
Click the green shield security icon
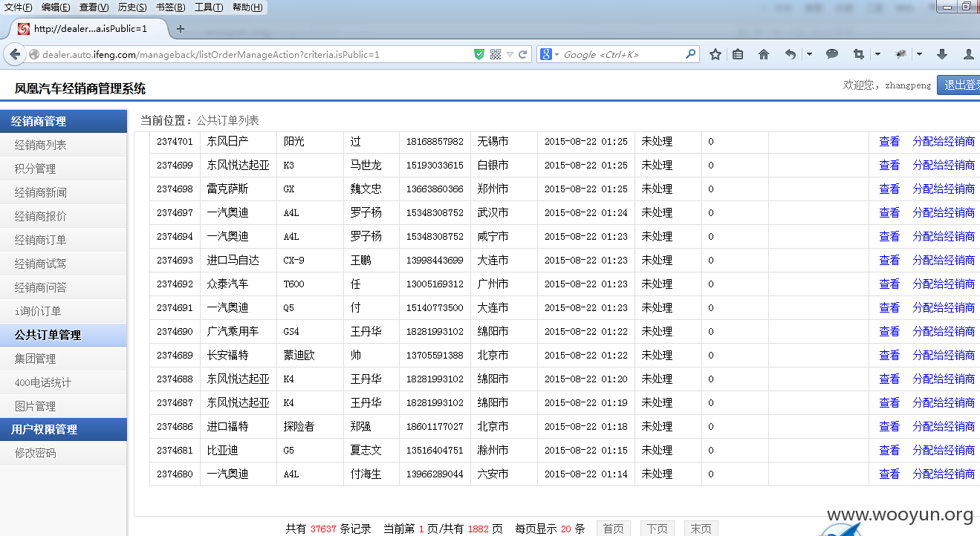tap(479, 54)
